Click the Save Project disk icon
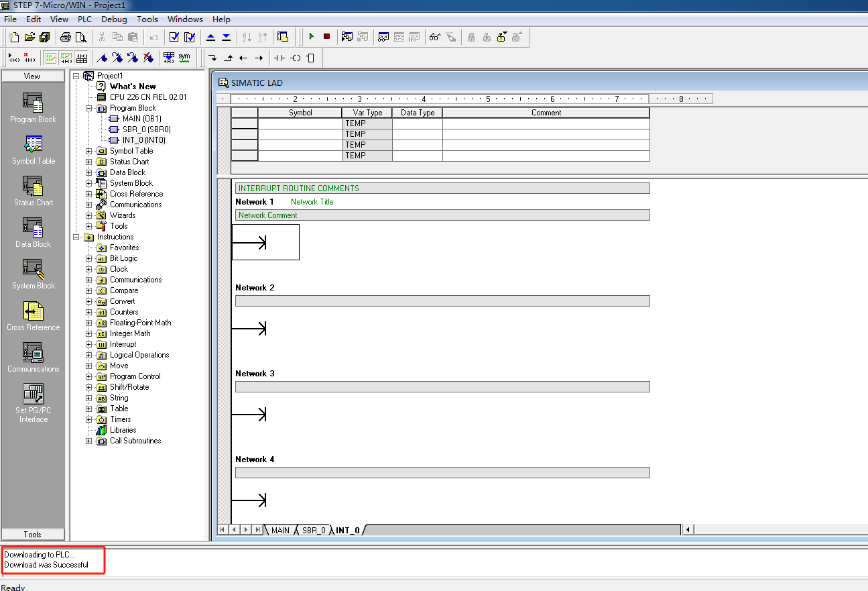 [45, 37]
